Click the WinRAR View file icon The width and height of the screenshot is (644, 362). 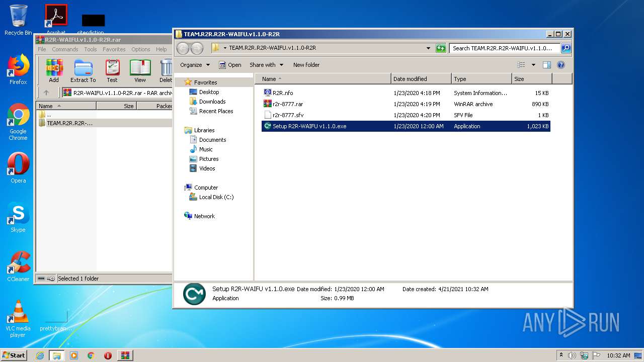[140, 70]
